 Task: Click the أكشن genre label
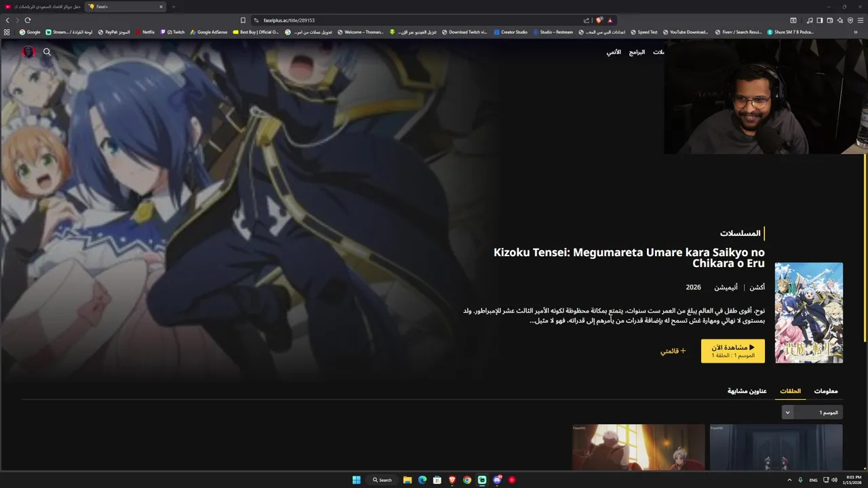757,287
